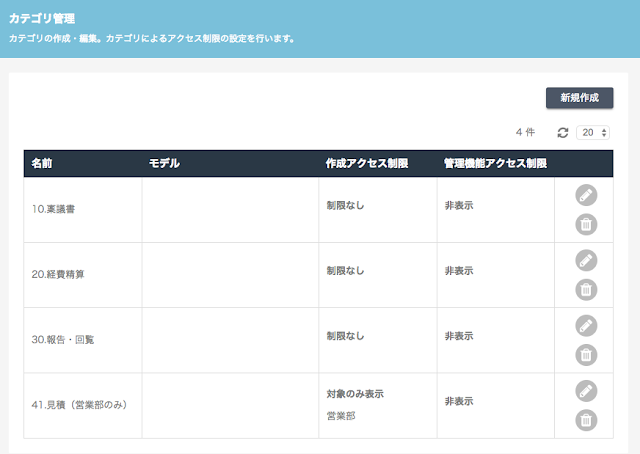Click 制限なし in the 10.稟議書 row
The height and width of the screenshot is (454, 640).
click(345, 205)
